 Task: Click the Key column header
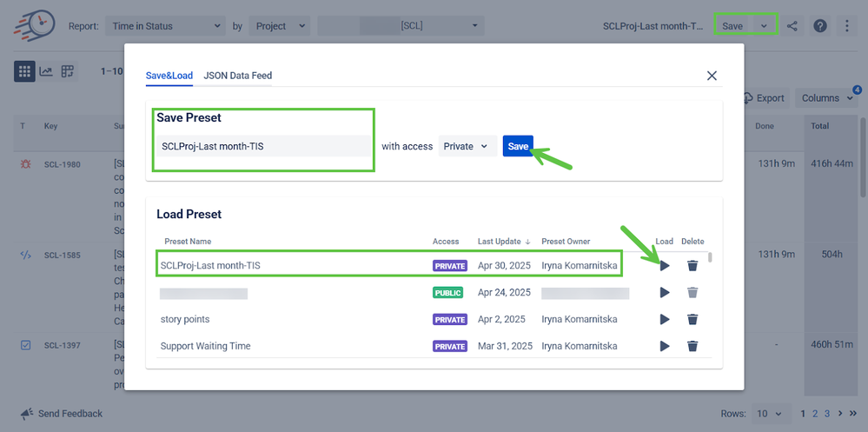click(50, 126)
